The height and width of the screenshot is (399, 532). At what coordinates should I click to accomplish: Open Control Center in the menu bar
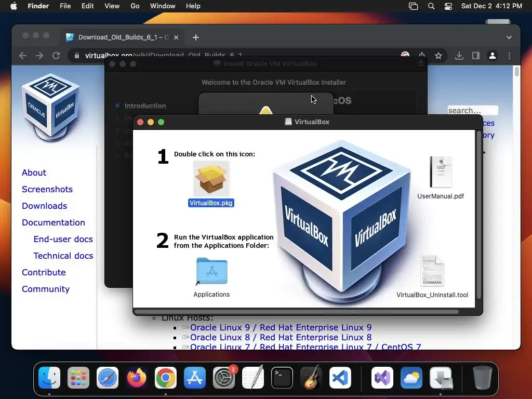[448, 6]
